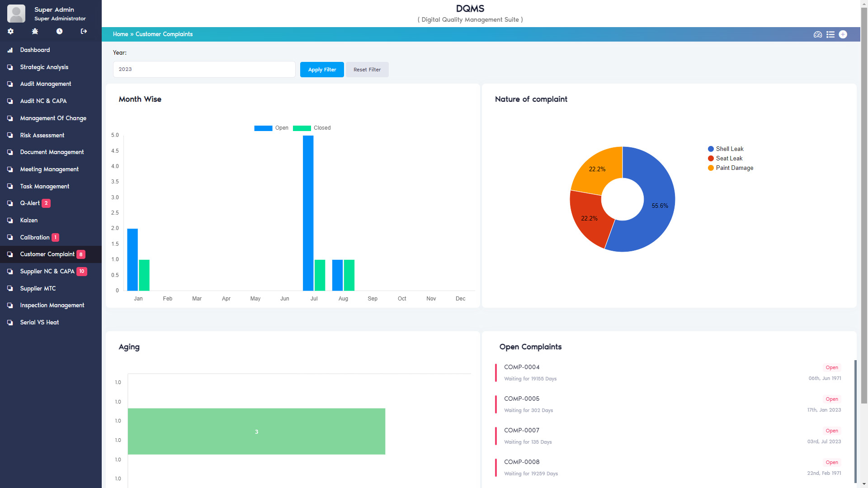This screenshot has height=488, width=868.
Task: Open the settings gear icon under Super Admin
Action: [x=10, y=31]
